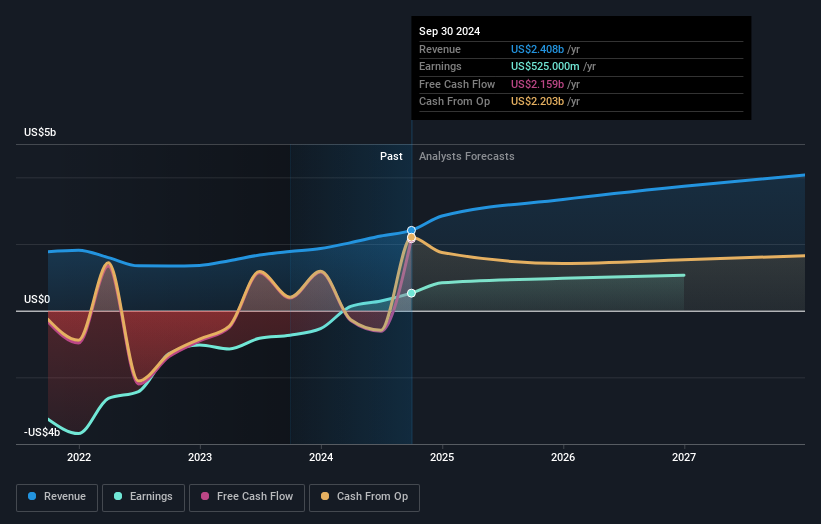Click the teal Earnings marker on the chart line
The image size is (821, 524).
[411, 293]
